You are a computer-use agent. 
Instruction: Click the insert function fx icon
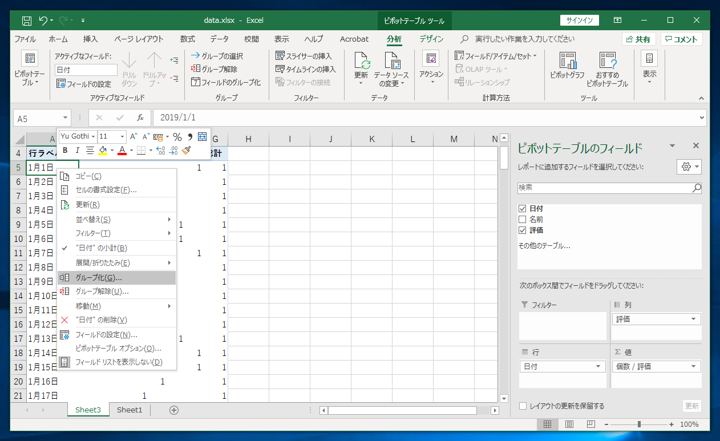click(140, 118)
